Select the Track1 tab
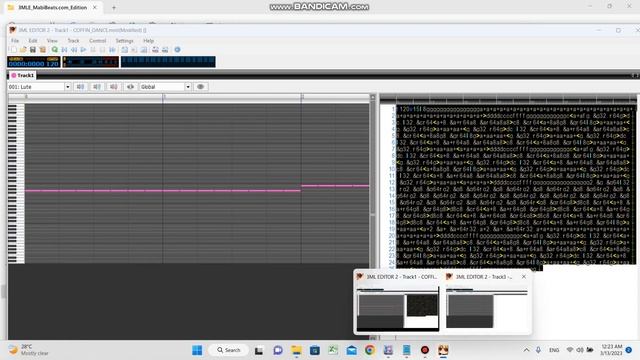The width and height of the screenshot is (640, 360). click(23, 76)
